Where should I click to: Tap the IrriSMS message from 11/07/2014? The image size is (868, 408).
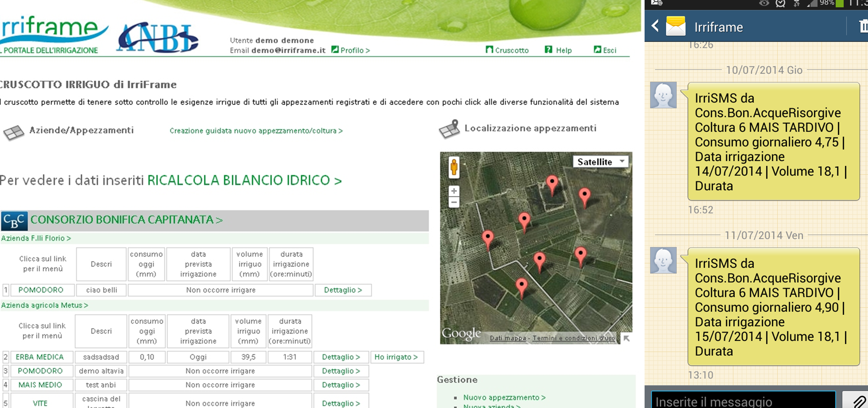pyautogui.click(x=773, y=307)
